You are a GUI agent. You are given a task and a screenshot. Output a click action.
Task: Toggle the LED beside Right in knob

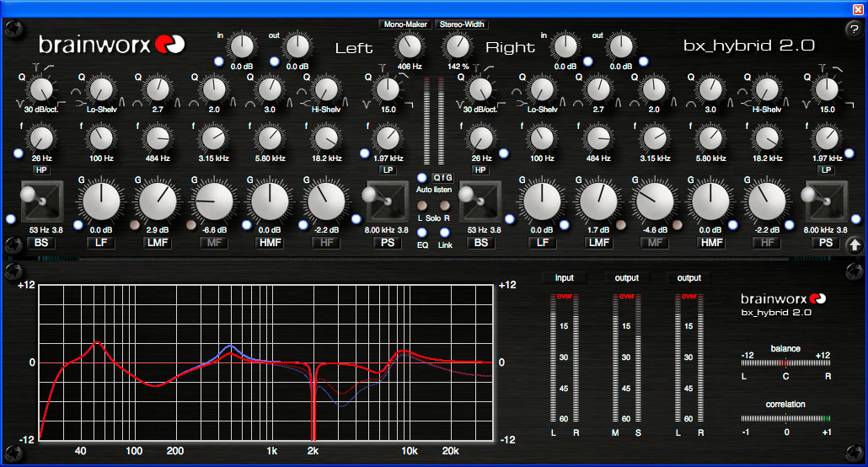(588, 61)
